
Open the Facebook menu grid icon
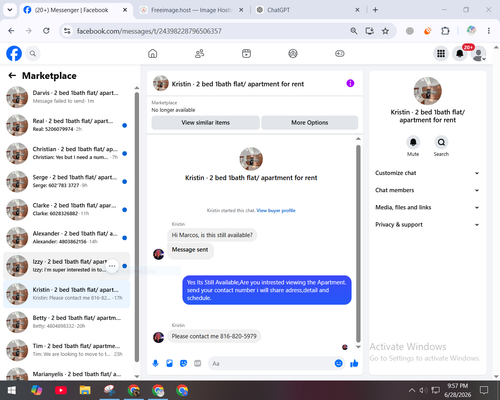click(441, 53)
